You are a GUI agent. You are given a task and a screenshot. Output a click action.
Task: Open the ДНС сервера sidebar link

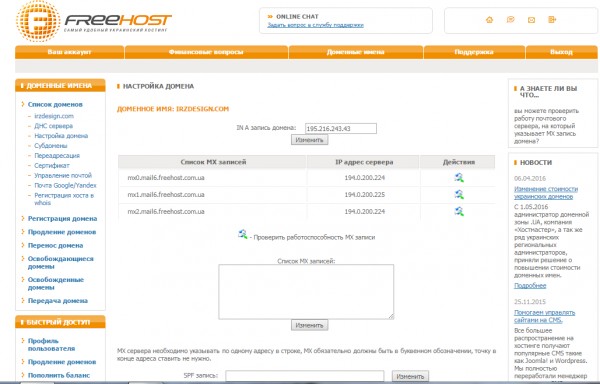tap(53, 126)
